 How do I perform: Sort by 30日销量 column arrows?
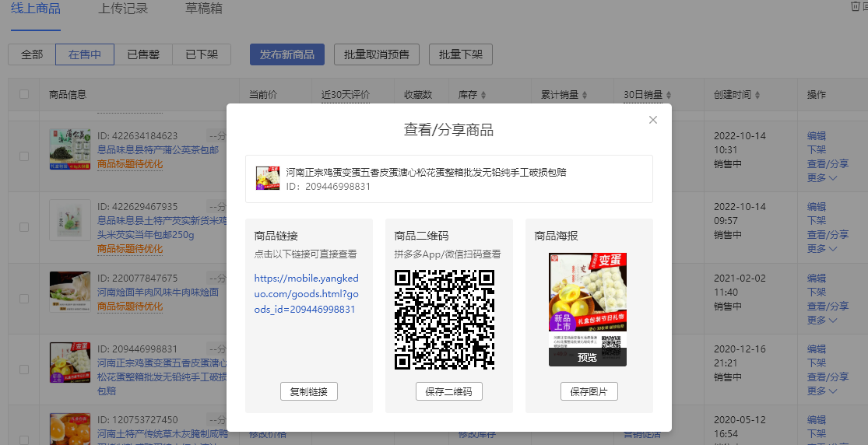pyautogui.click(x=669, y=95)
